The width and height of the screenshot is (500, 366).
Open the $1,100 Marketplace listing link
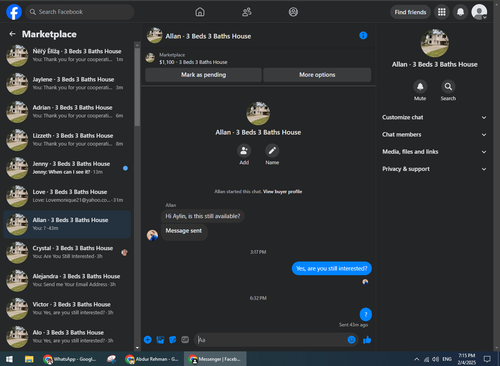pyautogui.click(x=193, y=62)
